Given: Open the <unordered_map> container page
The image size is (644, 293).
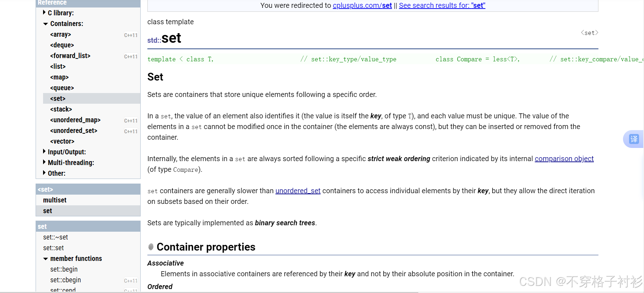Looking at the screenshot, I should point(75,120).
